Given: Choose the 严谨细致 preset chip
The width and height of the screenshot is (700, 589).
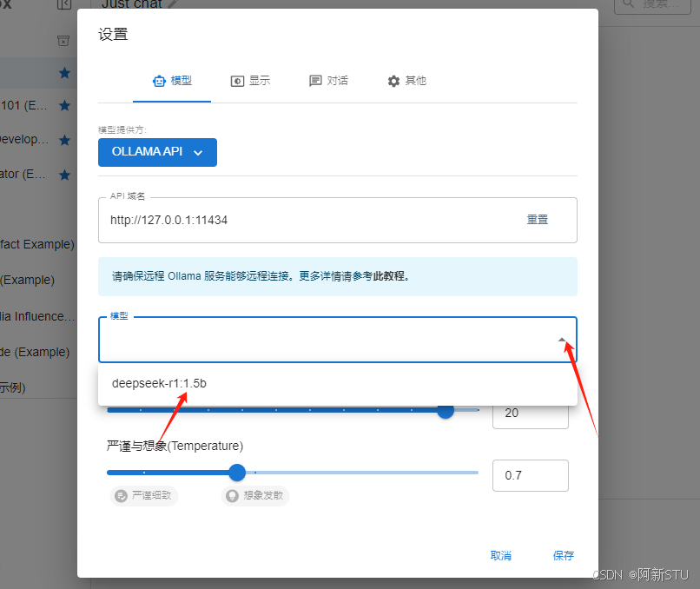Looking at the screenshot, I should point(144,496).
